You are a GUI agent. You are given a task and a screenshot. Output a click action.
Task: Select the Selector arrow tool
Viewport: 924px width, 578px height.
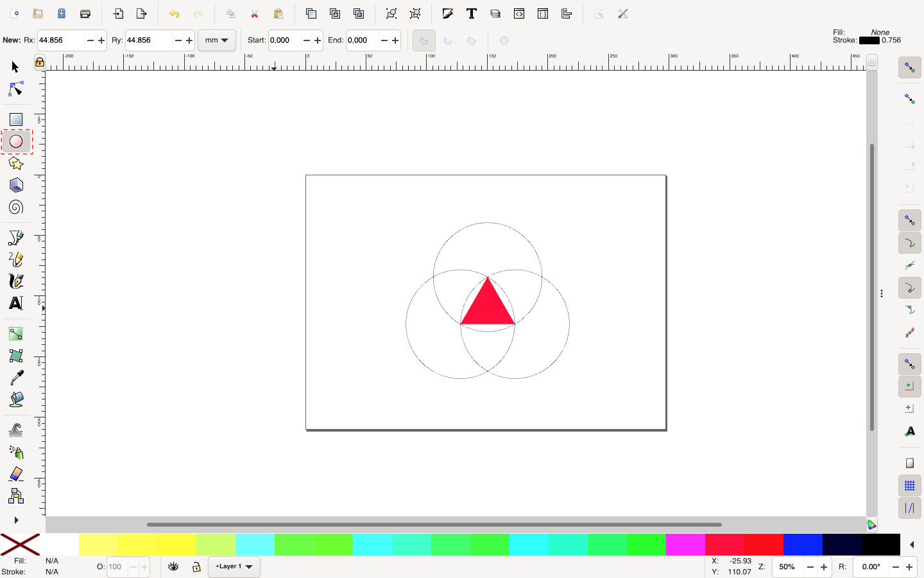[14, 66]
